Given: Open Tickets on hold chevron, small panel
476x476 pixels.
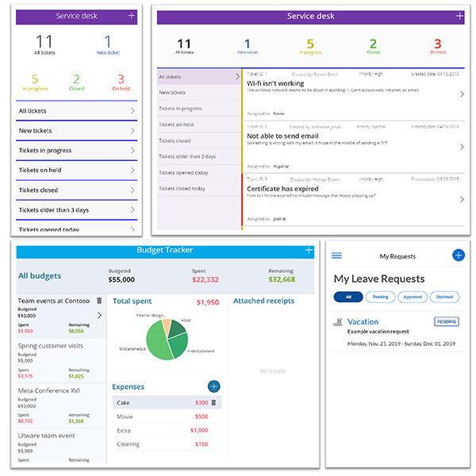Looking at the screenshot, I should click(x=132, y=170).
